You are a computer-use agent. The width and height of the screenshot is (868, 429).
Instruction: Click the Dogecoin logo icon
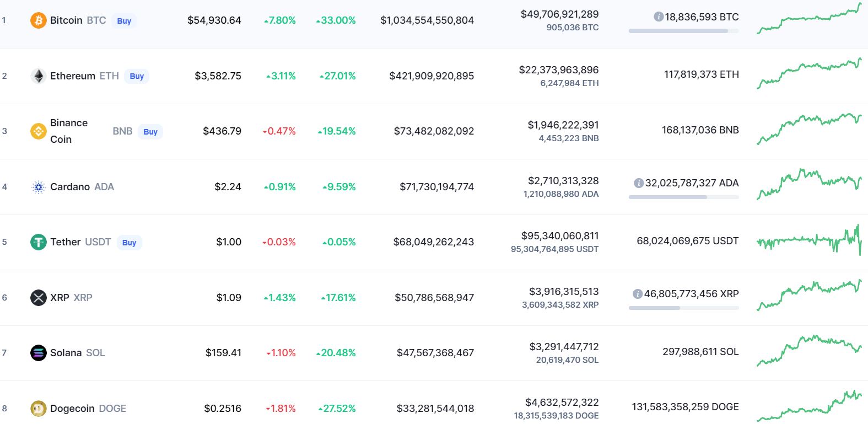(x=38, y=409)
